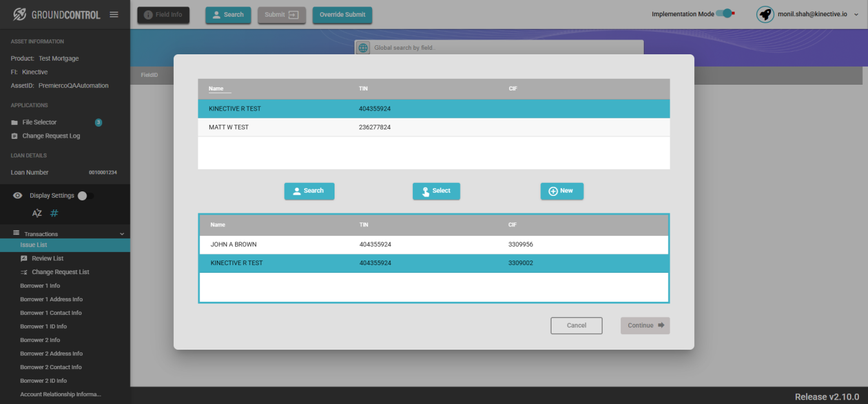Click the FieldID column header
868x404 pixels.
point(149,76)
